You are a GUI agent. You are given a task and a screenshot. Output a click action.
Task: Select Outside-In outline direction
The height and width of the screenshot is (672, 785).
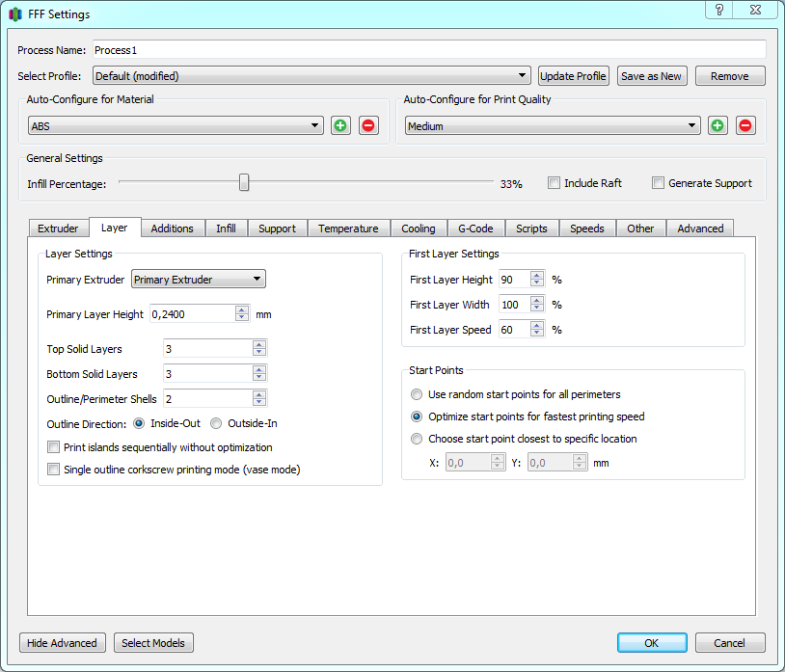click(x=216, y=423)
